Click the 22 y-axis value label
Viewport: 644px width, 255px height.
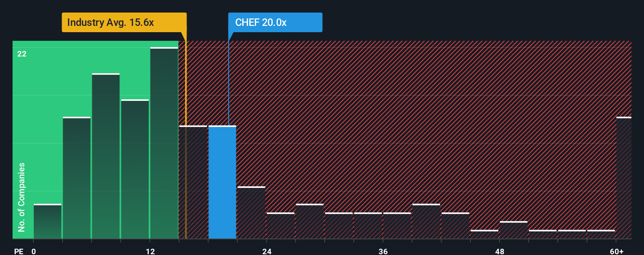(22, 54)
